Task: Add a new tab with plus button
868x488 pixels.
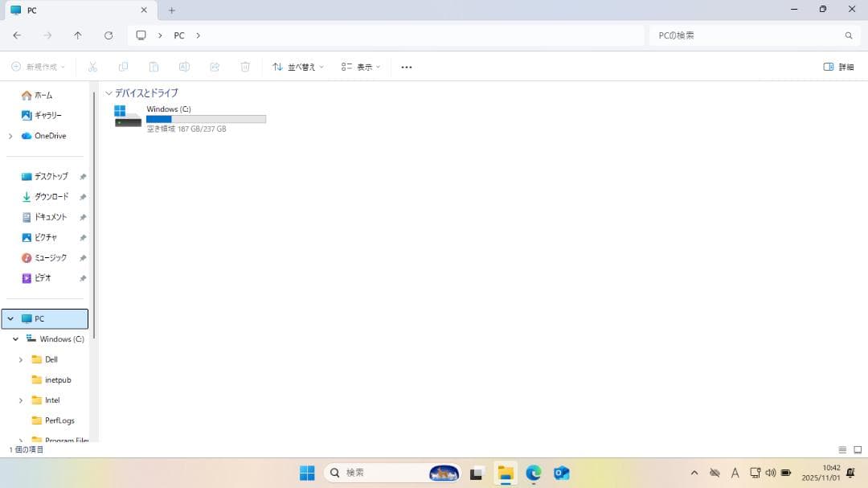Action: pyautogui.click(x=171, y=10)
